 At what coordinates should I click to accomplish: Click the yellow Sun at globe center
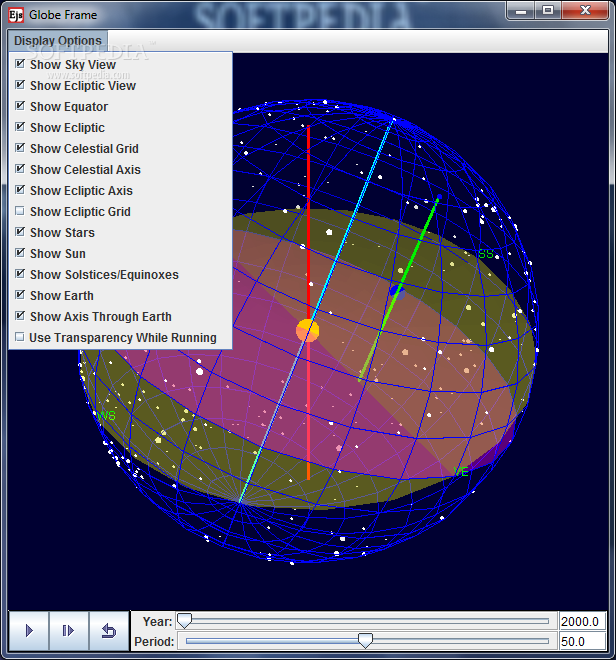tap(307, 330)
